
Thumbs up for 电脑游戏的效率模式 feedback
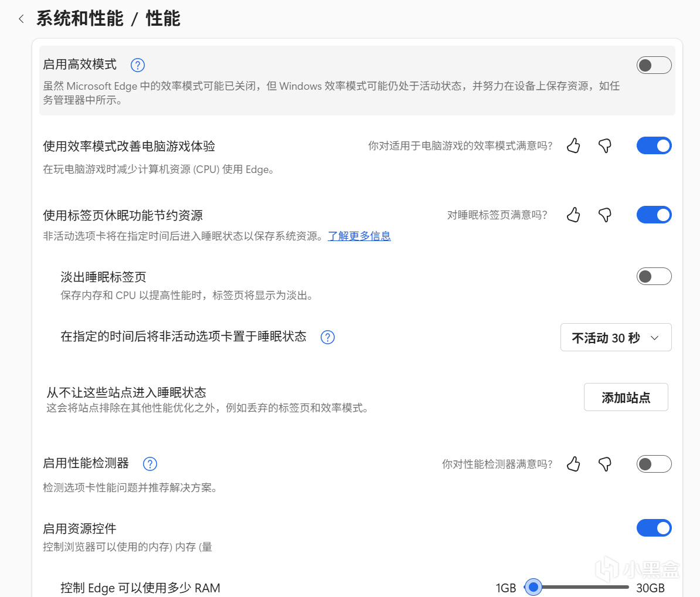click(x=573, y=145)
